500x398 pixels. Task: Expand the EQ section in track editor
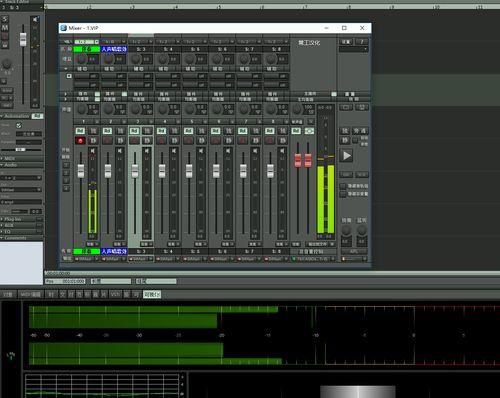pos(2,231)
